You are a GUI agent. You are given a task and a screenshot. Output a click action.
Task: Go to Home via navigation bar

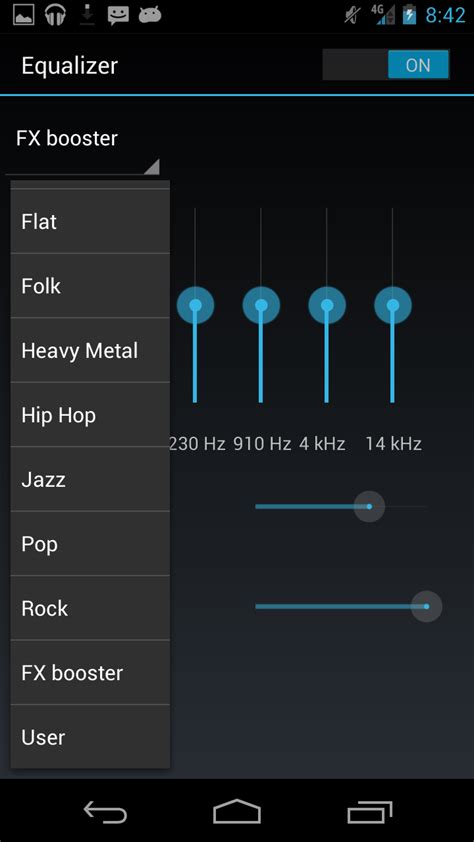pos(237,811)
